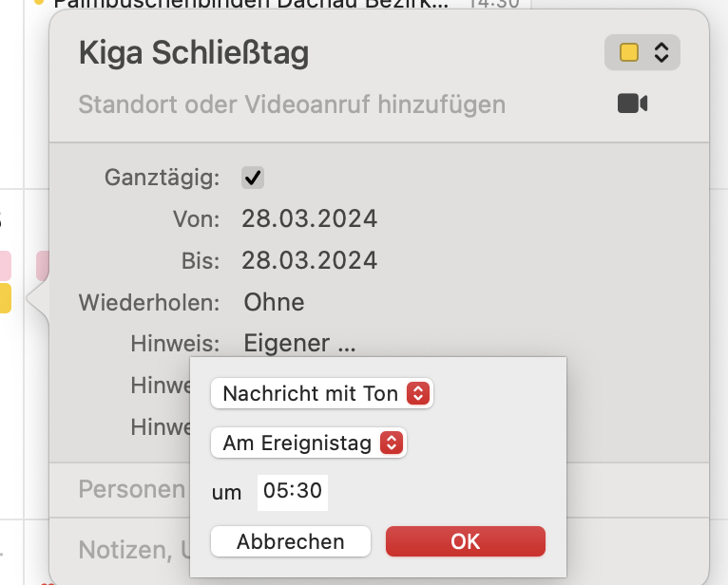Select the year in the Von date
728x585 pixels.
pos(347,219)
